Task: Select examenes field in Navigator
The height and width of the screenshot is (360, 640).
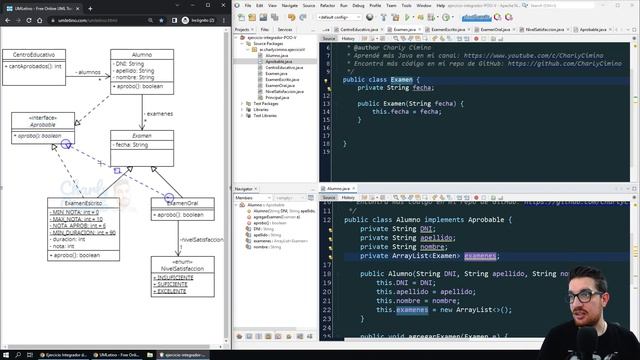Action: coord(280,241)
